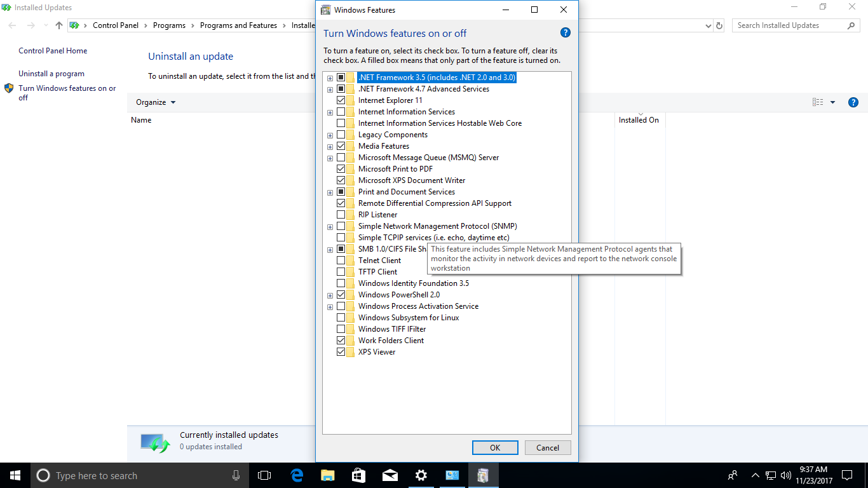
Task: Click Search Installed Updates field
Action: 790,25
